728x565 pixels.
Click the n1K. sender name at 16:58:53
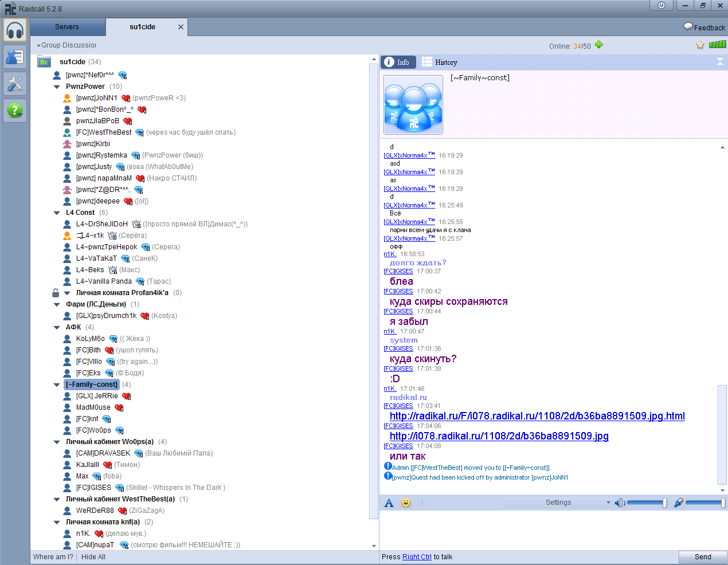[x=390, y=254]
